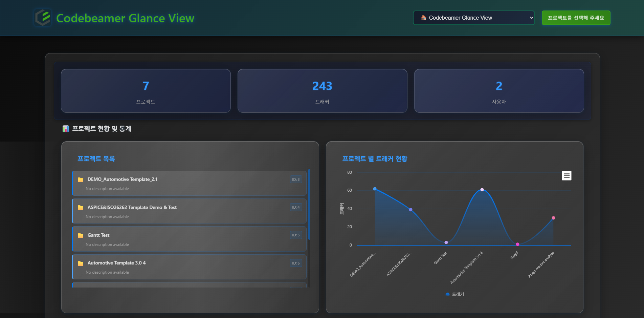Click the Codebeamer hexagon logo icon
Screen dimensions: 644x318
[x=42, y=18]
